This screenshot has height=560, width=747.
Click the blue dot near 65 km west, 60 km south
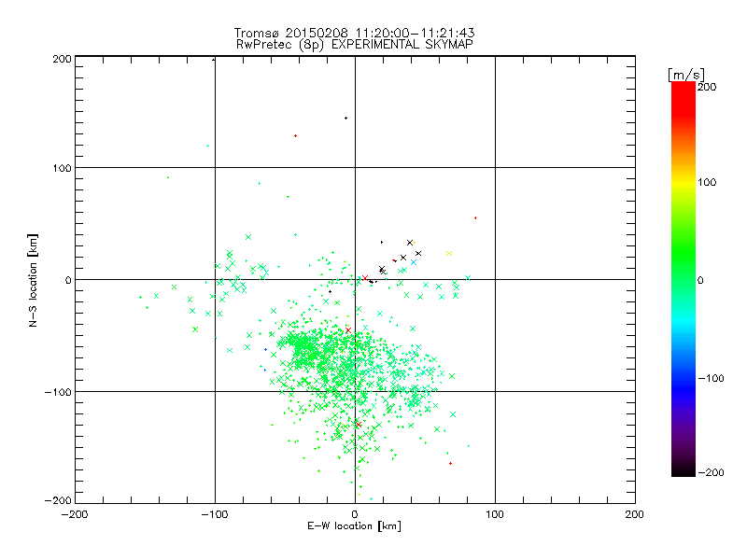click(265, 349)
